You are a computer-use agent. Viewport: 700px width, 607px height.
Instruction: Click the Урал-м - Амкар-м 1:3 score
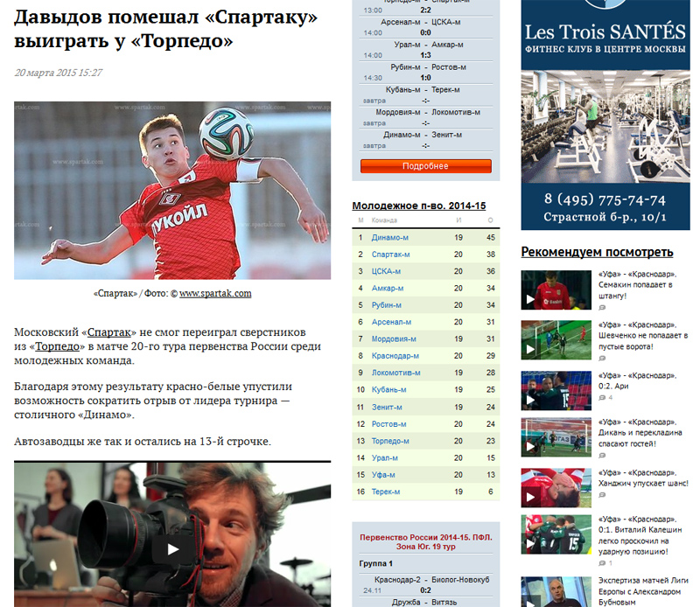coord(425,55)
